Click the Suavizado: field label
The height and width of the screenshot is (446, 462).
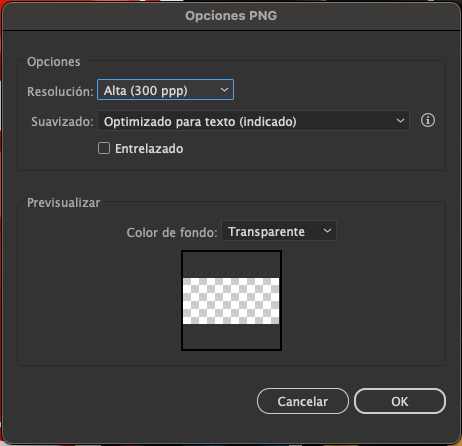[62, 122]
